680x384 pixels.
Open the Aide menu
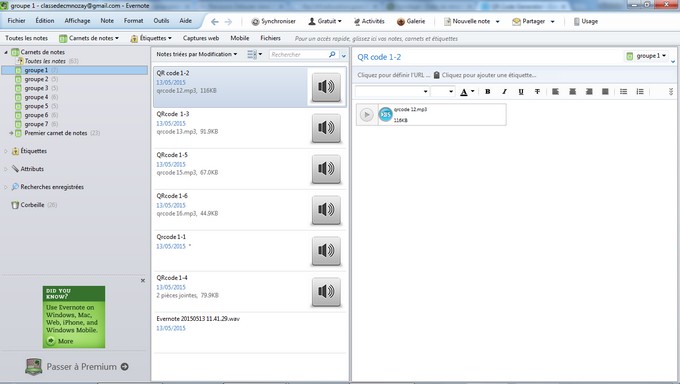(186, 21)
